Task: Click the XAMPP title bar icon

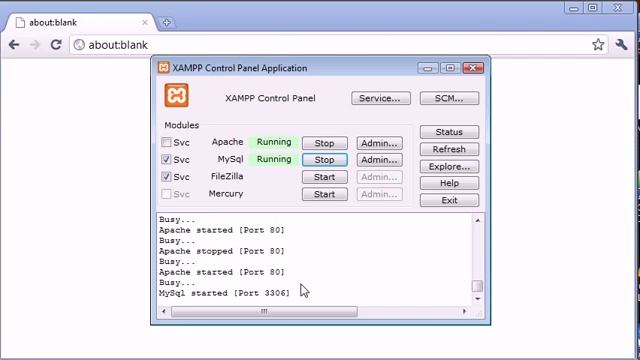Action: point(163,67)
